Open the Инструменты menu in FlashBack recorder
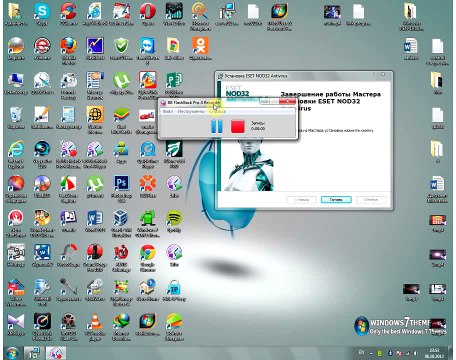Image resolution: width=456 pixels, height=360 pixels. point(191,111)
